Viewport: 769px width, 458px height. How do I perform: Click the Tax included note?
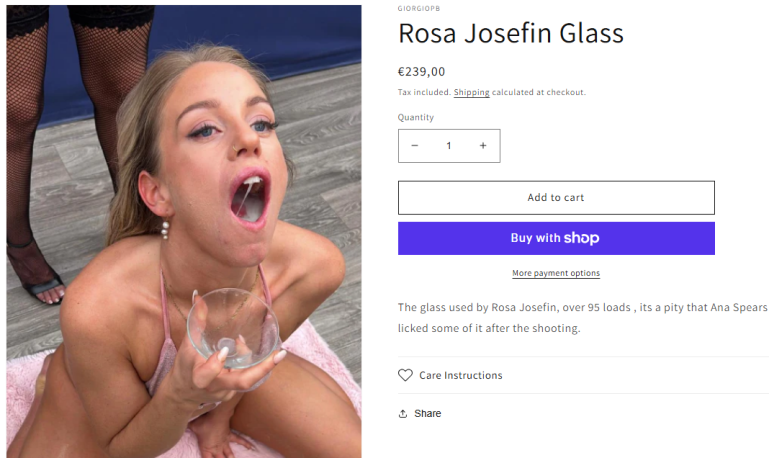coord(424,93)
